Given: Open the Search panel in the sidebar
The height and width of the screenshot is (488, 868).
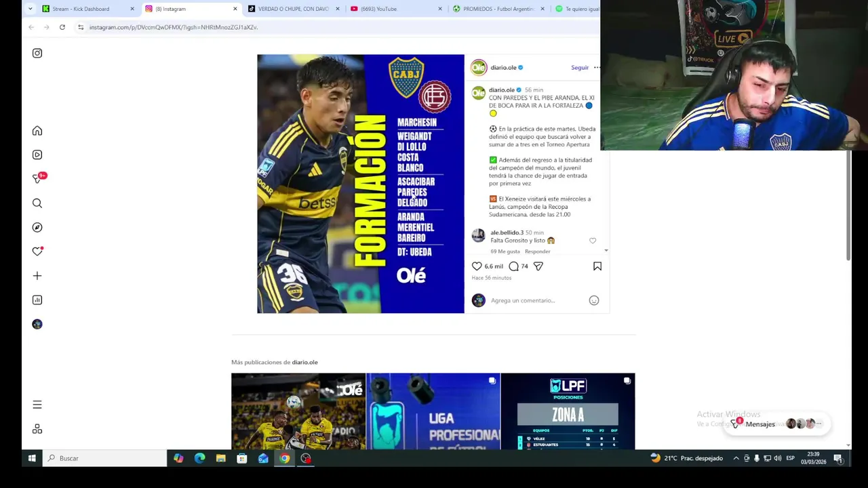Looking at the screenshot, I should 37,203.
